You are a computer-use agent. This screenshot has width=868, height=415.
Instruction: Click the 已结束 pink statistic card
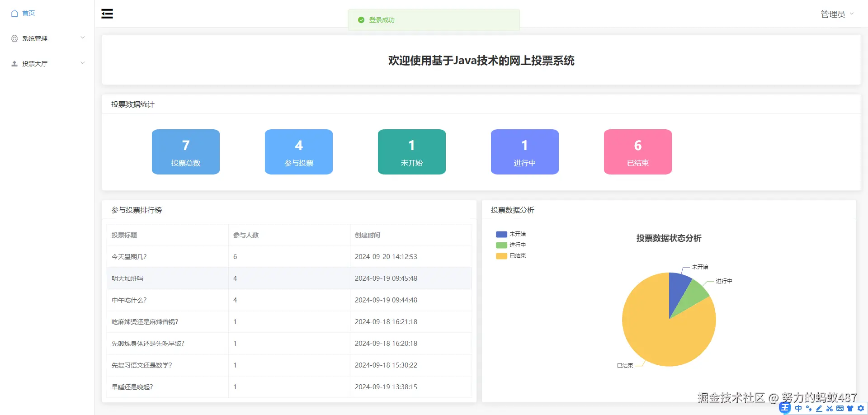point(638,152)
